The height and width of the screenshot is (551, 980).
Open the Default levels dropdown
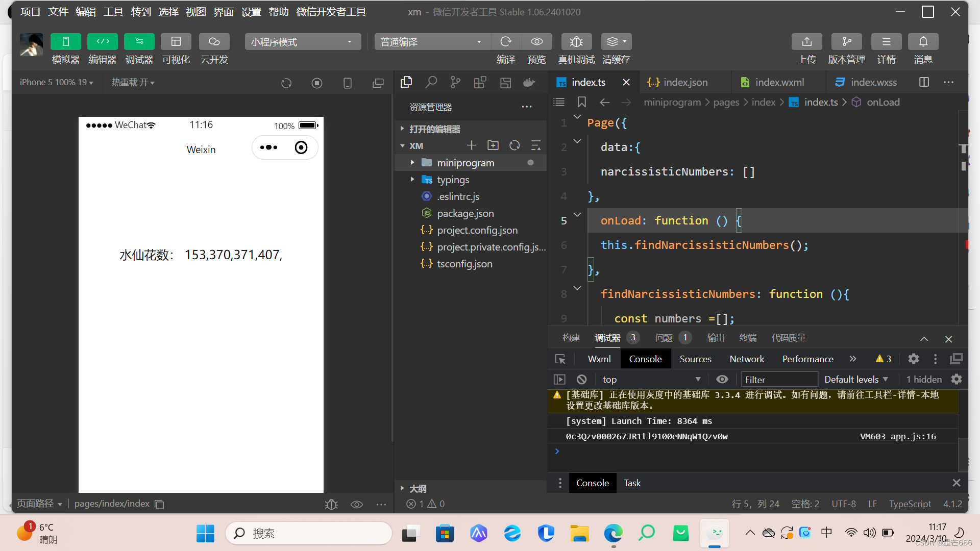(856, 379)
